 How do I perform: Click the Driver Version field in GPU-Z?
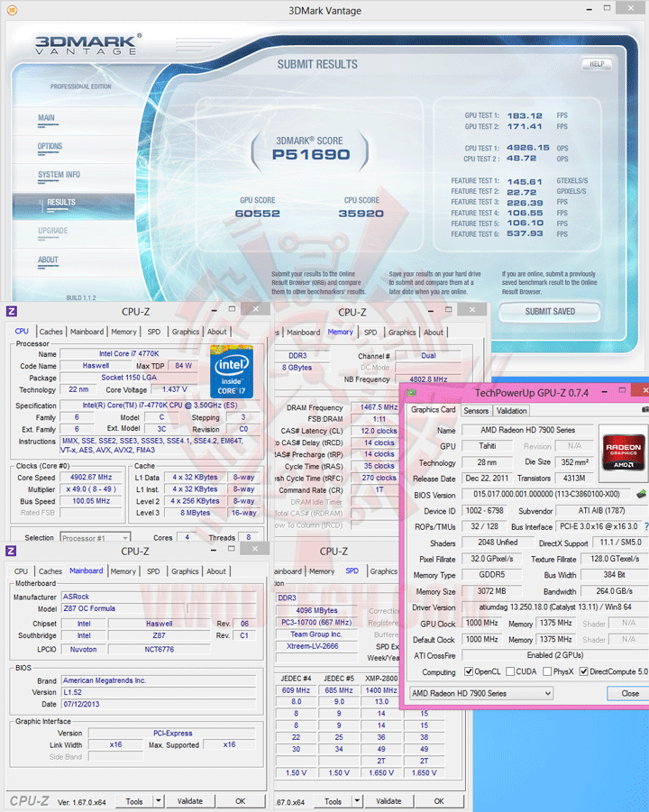(554, 607)
